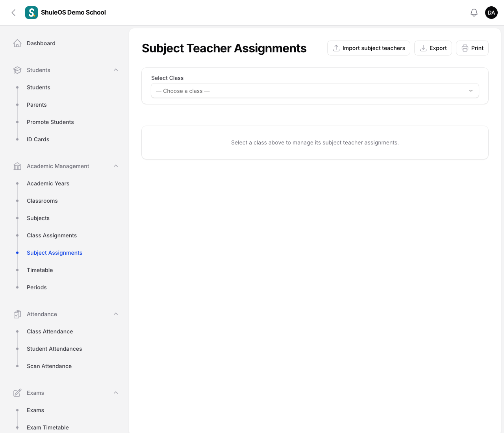Go to Dashboard
Screen dimensions: 504x433
pyautogui.click(x=41, y=43)
